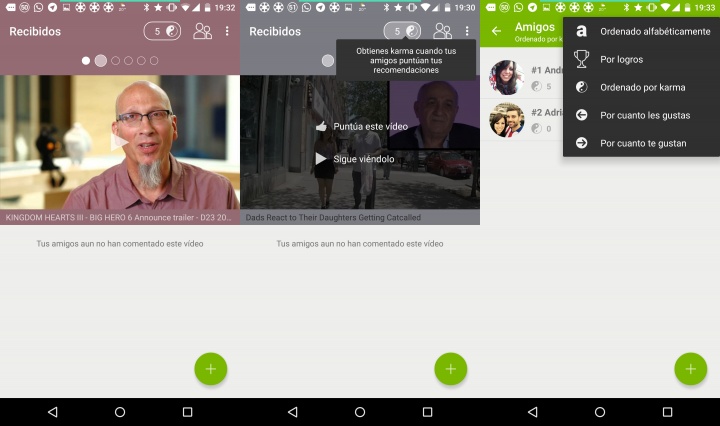Tap play icon next to Sigue viéndolo
This screenshot has height=426, width=720.
(321, 159)
